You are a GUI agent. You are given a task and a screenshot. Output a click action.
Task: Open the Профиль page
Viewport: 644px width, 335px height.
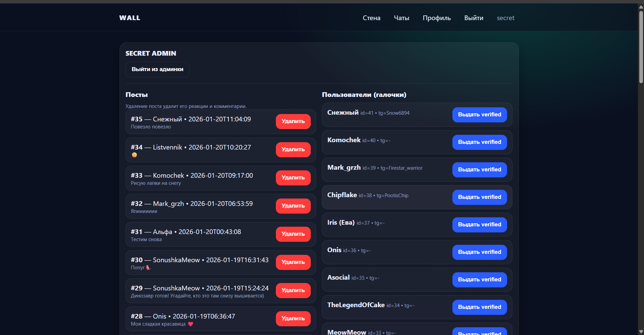click(436, 18)
